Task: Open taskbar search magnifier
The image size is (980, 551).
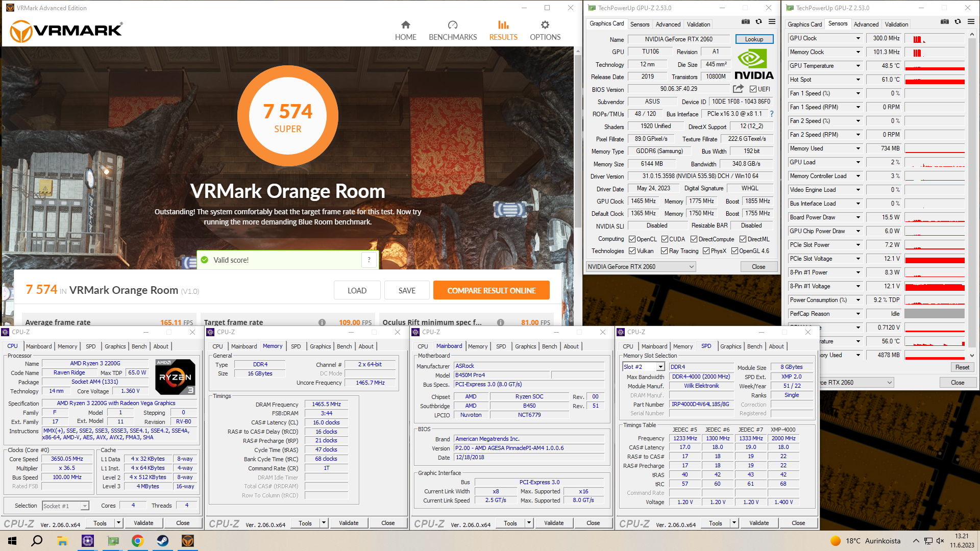Action: [x=37, y=541]
